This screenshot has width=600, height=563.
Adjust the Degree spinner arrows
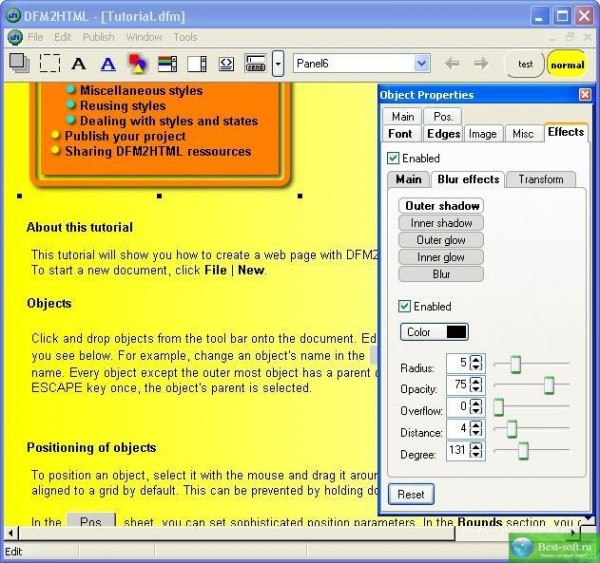(476, 450)
